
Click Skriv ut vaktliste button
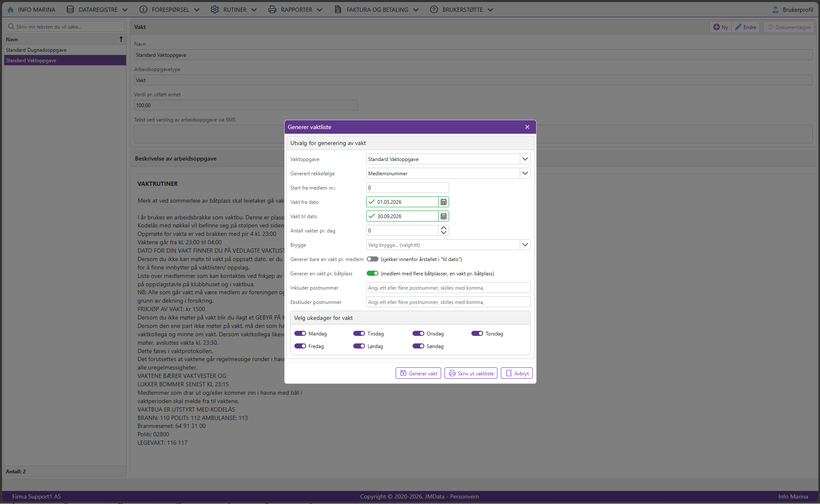coord(471,373)
